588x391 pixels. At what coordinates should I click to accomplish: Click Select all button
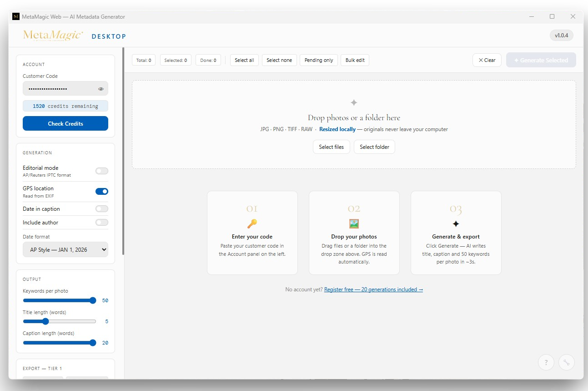coord(244,60)
